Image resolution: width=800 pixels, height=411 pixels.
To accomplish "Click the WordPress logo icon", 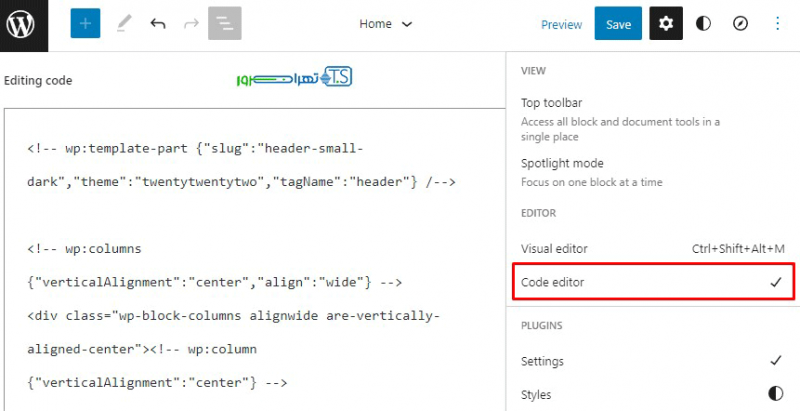I will tap(22, 23).
